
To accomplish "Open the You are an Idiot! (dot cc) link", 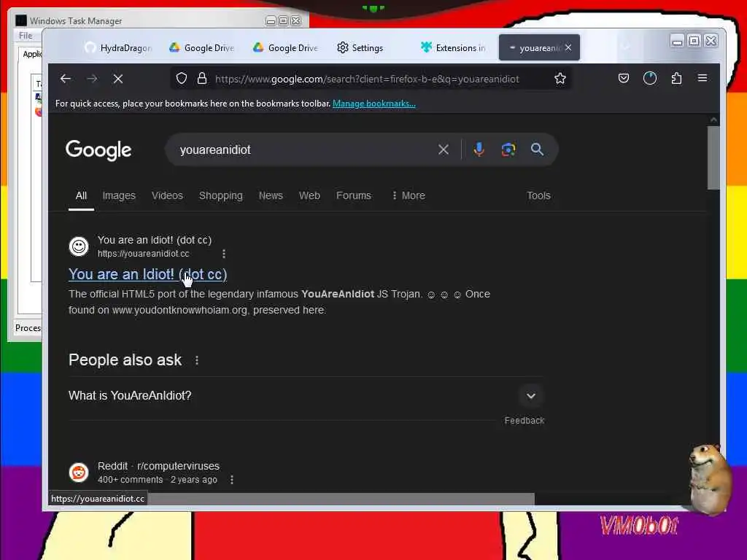I will [147, 274].
